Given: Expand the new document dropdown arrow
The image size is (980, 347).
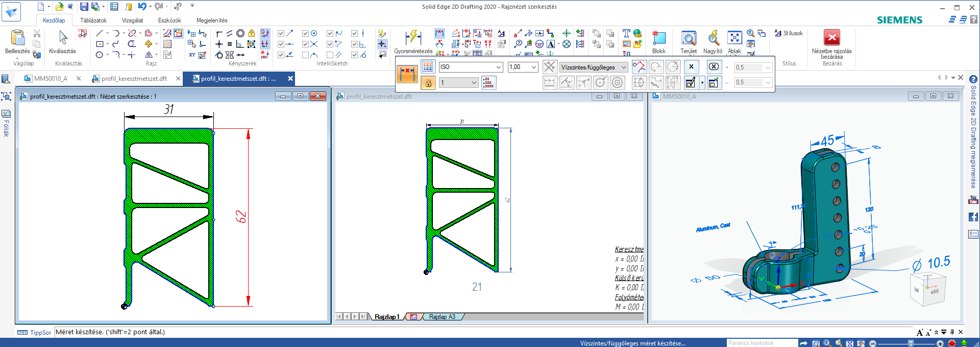Looking at the screenshot, I should [49, 7].
